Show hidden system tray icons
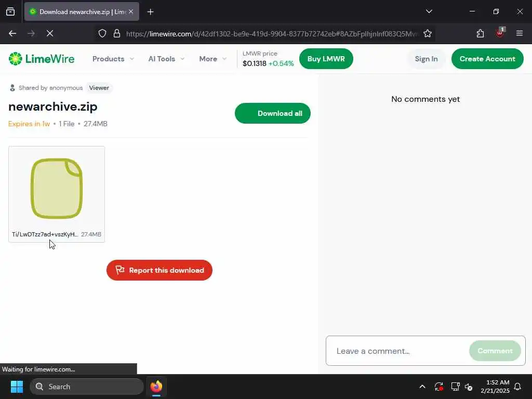Image resolution: width=532 pixels, height=399 pixels. coord(422,387)
